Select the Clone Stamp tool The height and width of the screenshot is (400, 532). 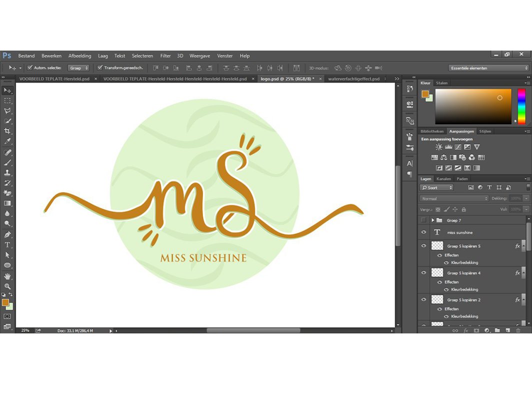7,173
